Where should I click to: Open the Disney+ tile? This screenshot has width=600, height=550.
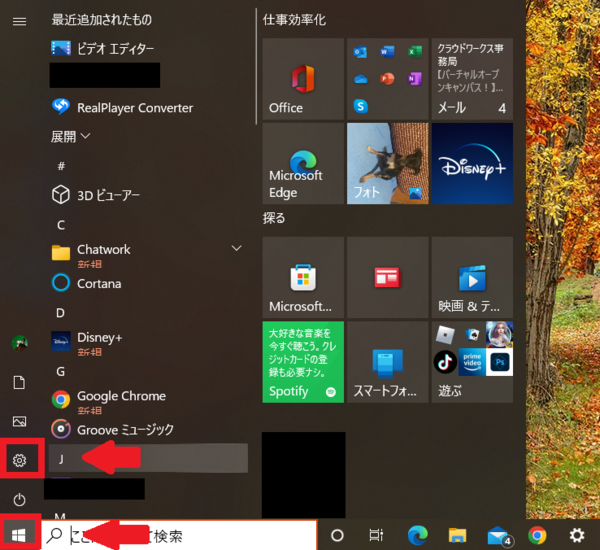[472, 163]
